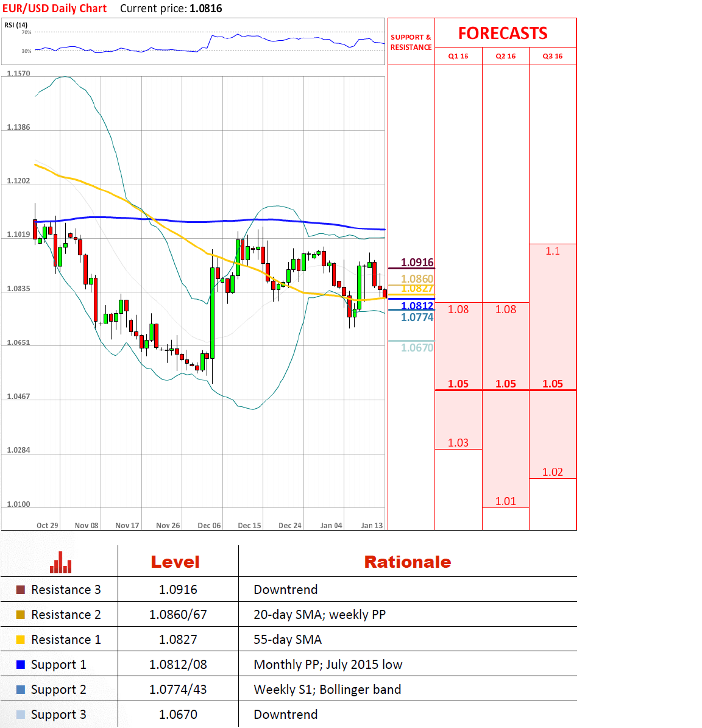The height and width of the screenshot is (728, 702).
Task: Click the Jan 13 date axis label
Action: pos(372,526)
